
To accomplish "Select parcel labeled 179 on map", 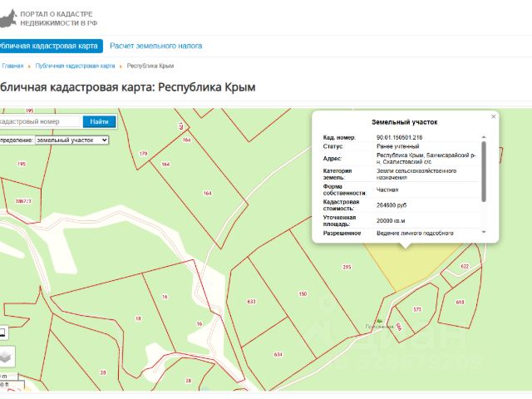I will click(x=143, y=154).
